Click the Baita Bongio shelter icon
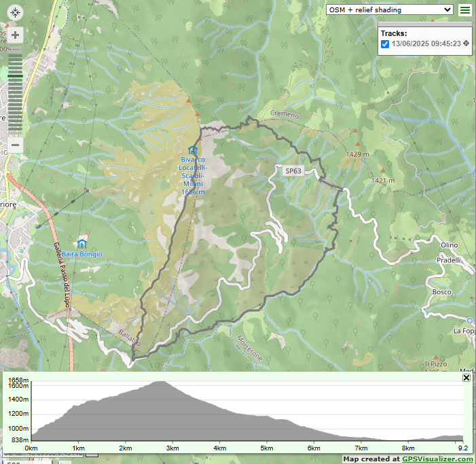The height and width of the screenshot is (464, 476). [82, 244]
